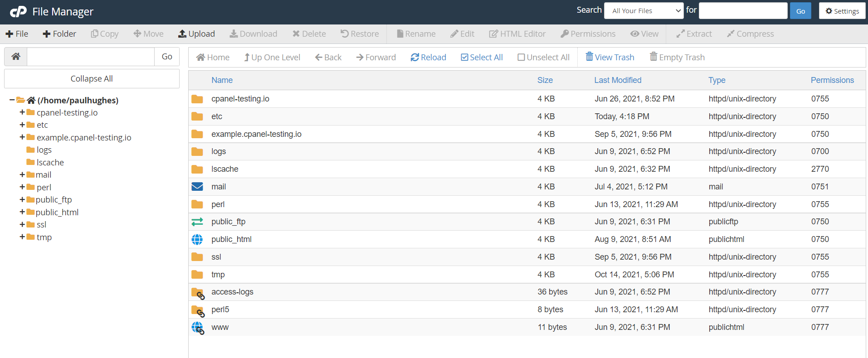Check Select All files
The image size is (868, 358).
[x=482, y=58]
